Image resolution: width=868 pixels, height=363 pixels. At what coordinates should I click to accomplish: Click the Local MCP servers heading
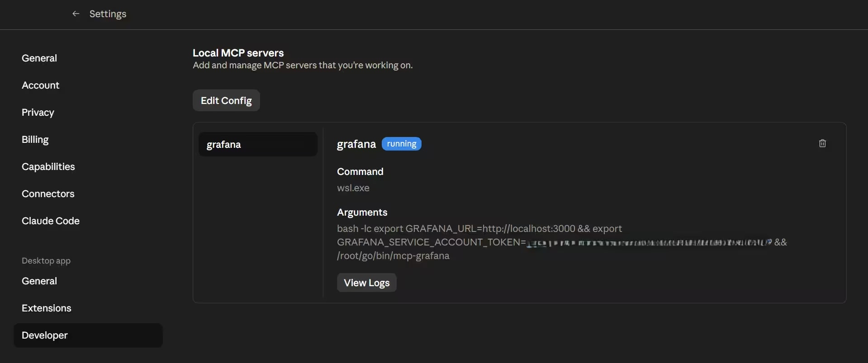[x=238, y=53]
